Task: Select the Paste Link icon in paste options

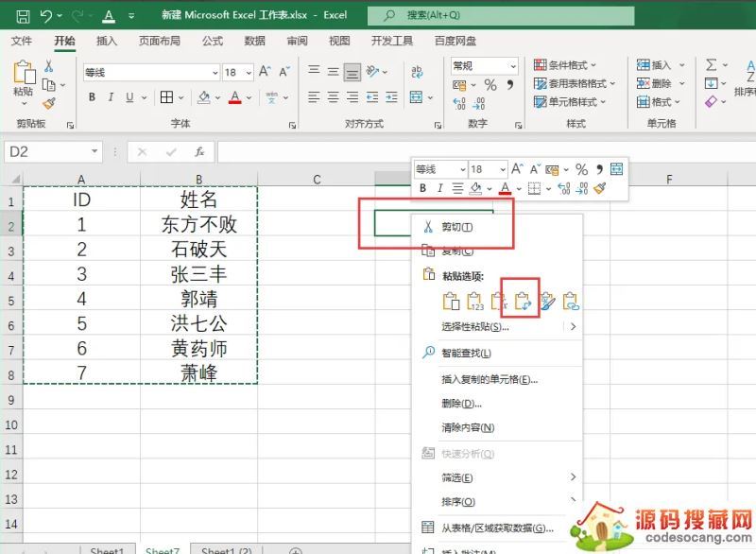Action: [x=571, y=302]
